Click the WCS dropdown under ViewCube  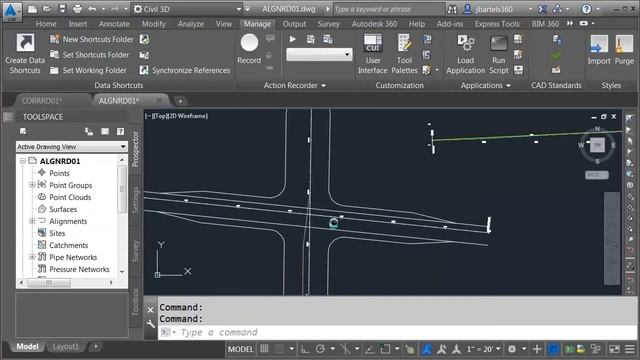596,175
